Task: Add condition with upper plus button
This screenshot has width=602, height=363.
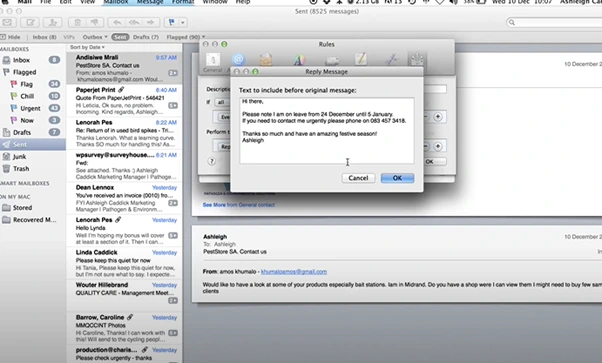Action: [438, 117]
